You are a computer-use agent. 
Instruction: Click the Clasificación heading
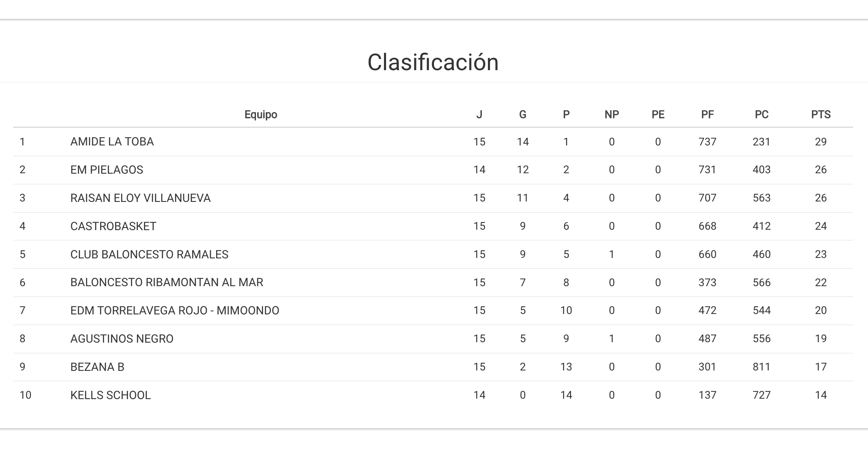[x=433, y=62]
